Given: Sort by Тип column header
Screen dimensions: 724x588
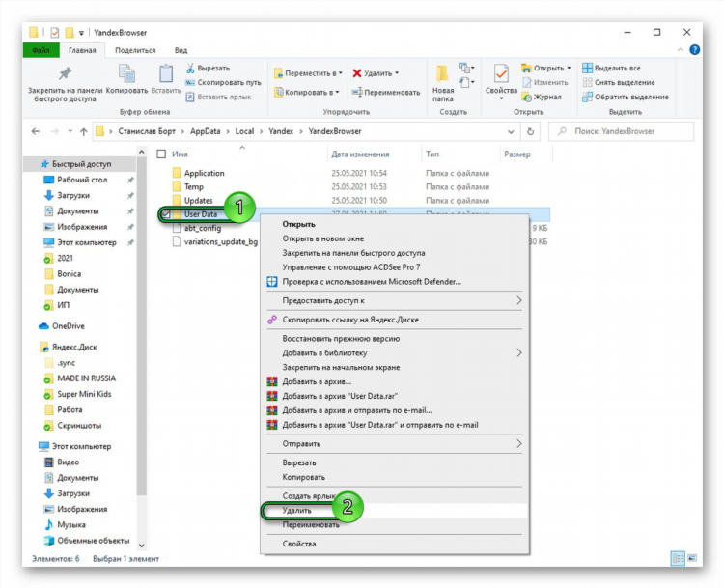Looking at the screenshot, I should click(432, 154).
